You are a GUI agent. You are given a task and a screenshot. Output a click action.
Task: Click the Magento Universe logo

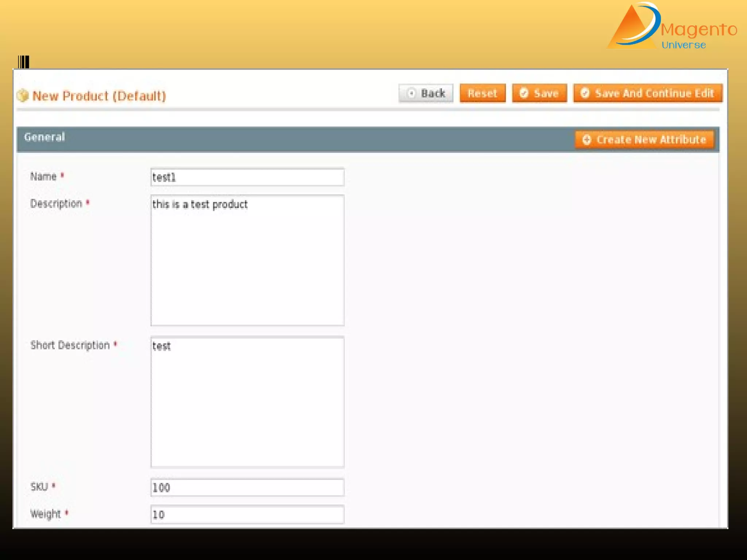672,26
